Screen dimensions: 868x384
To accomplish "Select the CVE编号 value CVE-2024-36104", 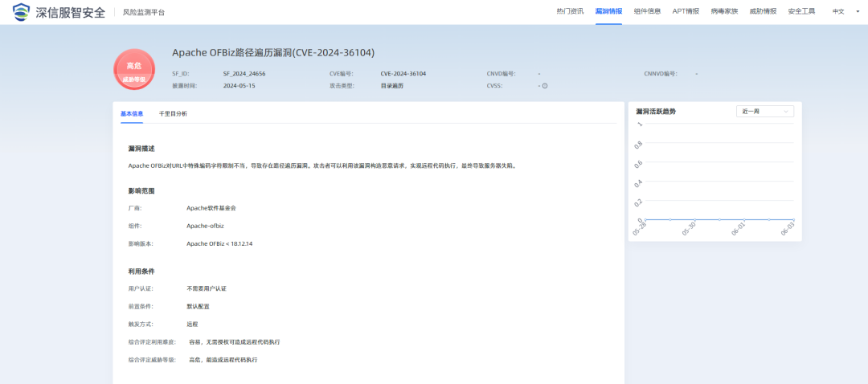I will tap(403, 73).
